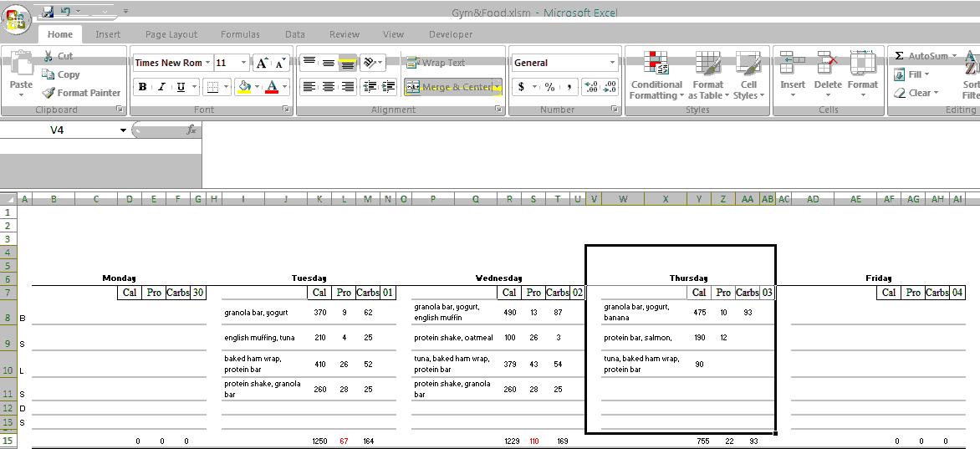Apply the yellow Fill Color swatch
This screenshot has height=449, width=980.
[244, 87]
